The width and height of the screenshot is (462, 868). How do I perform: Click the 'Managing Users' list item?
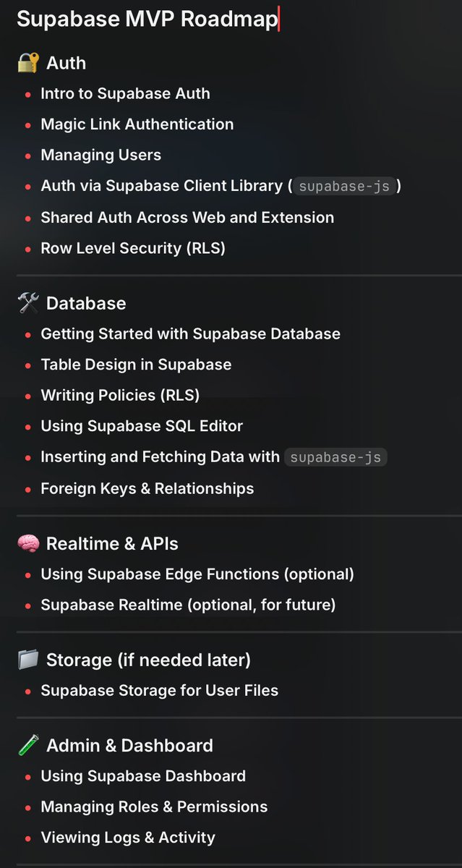point(100,155)
